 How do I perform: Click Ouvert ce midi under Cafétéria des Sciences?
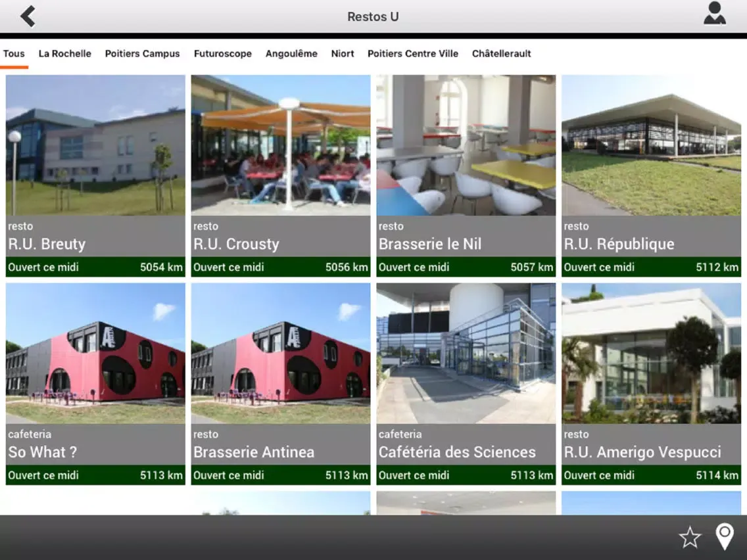pos(414,475)
